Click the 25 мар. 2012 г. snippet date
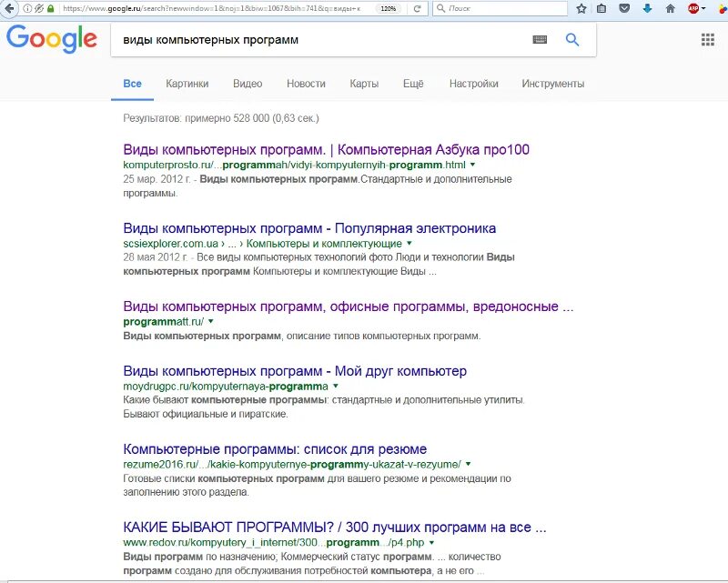The height and width of the screenshot is (583, 728). (157, 179)
